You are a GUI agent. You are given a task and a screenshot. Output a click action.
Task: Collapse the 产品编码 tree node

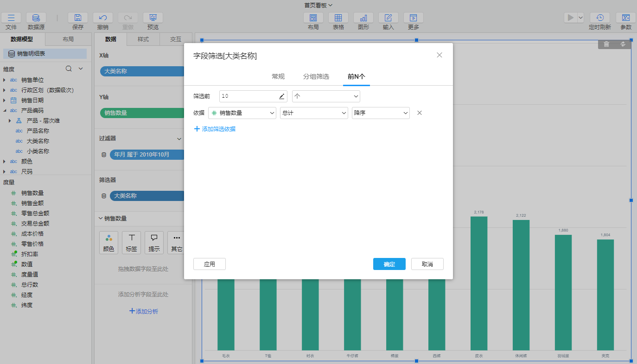click(5, 111)
